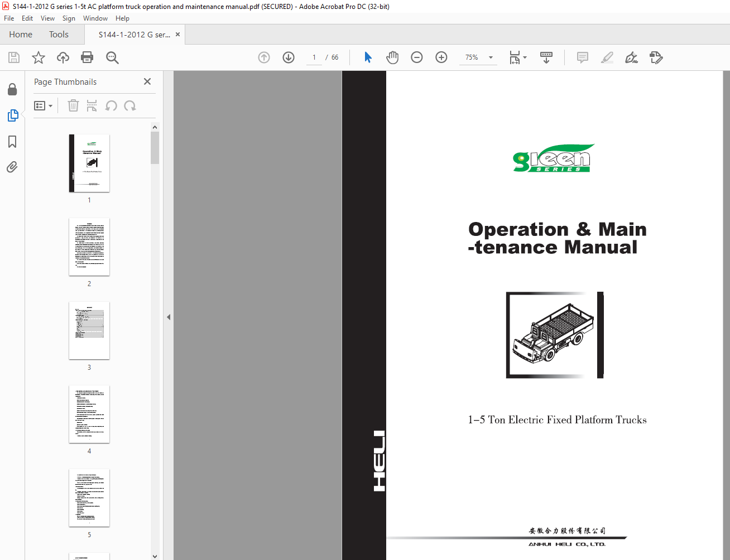
Task: Select the highlight text tool
Action: pos(607,57)
